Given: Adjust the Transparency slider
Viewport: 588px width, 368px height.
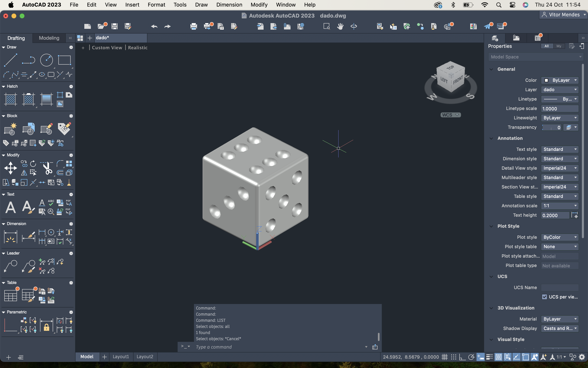Looking at the screenshot, I should click(x=551, y=127).
